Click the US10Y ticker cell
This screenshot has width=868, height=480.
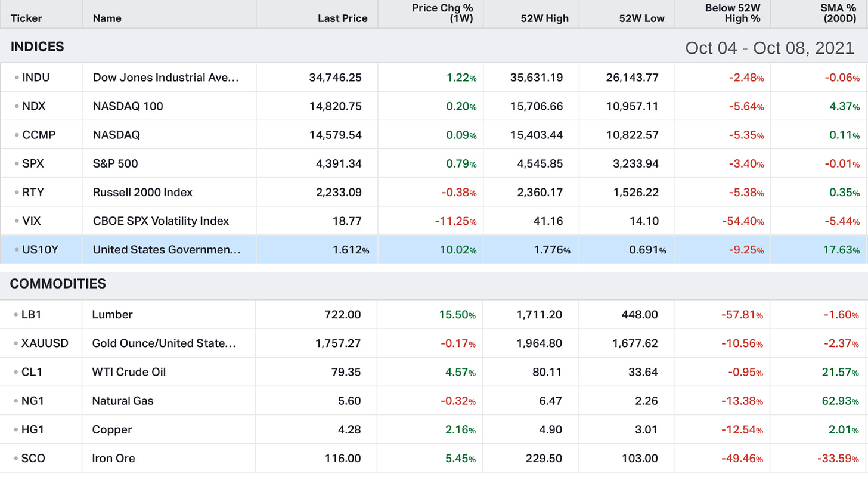42,250
